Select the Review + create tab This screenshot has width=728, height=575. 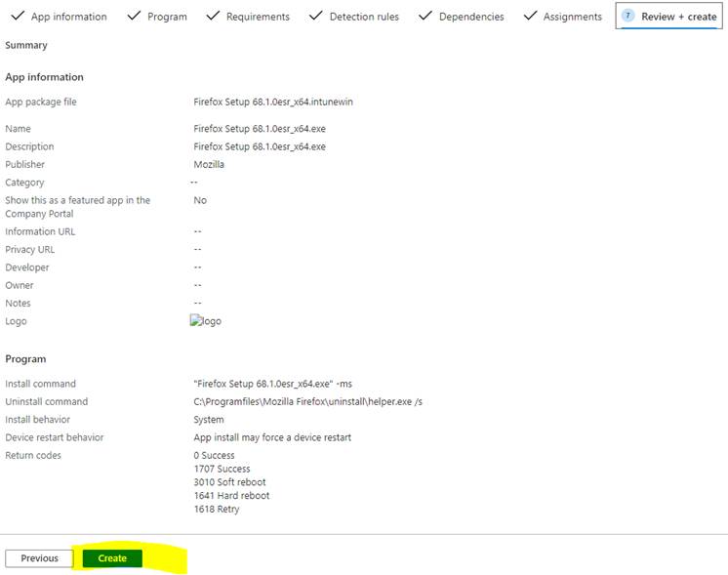point(669,17)
